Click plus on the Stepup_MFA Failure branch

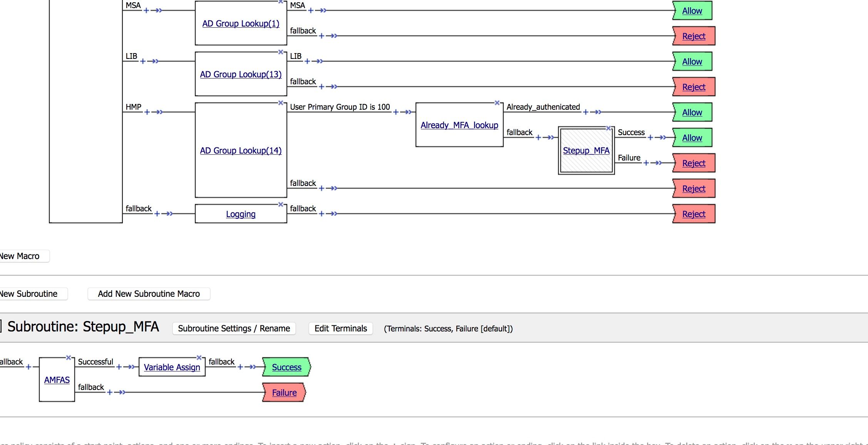point(646,163)
